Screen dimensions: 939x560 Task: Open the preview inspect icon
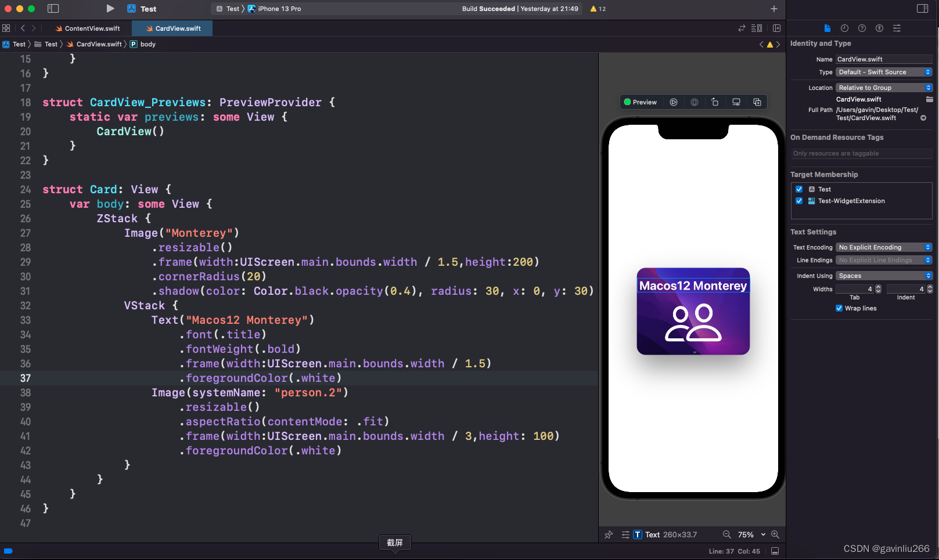tap(695, 102)
